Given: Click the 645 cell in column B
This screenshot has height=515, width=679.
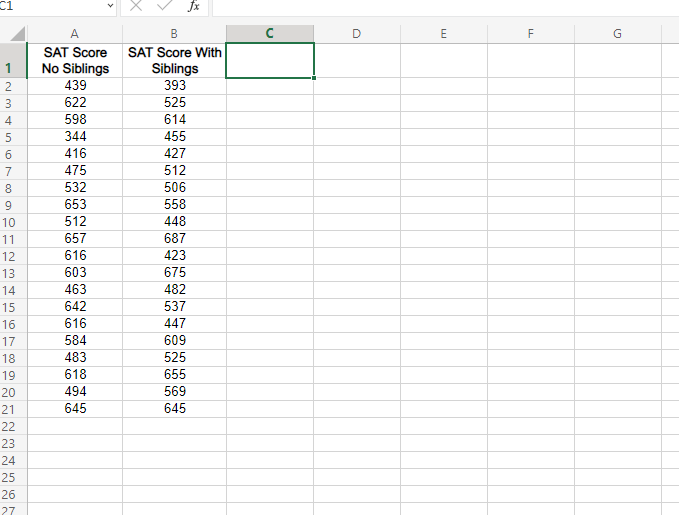Looking at the screenshot, I should coord(175,409).
